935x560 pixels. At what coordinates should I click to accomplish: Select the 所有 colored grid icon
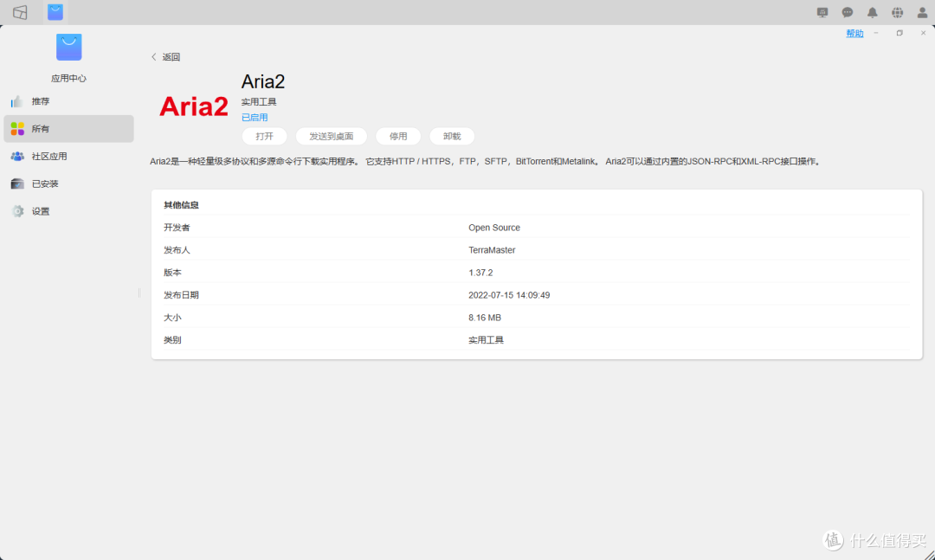tap(17, 129)
